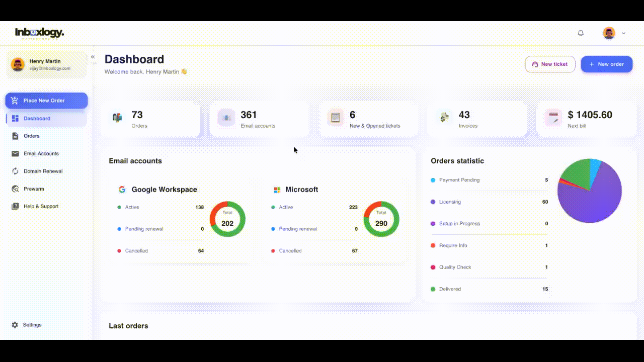This screenshot has width=644, height=362.
Task: Click the Google Workspace donut chart
Action: 227,219
